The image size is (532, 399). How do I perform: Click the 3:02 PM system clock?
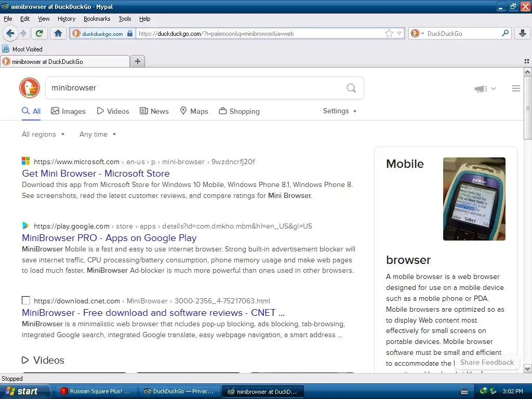point(512,391)
